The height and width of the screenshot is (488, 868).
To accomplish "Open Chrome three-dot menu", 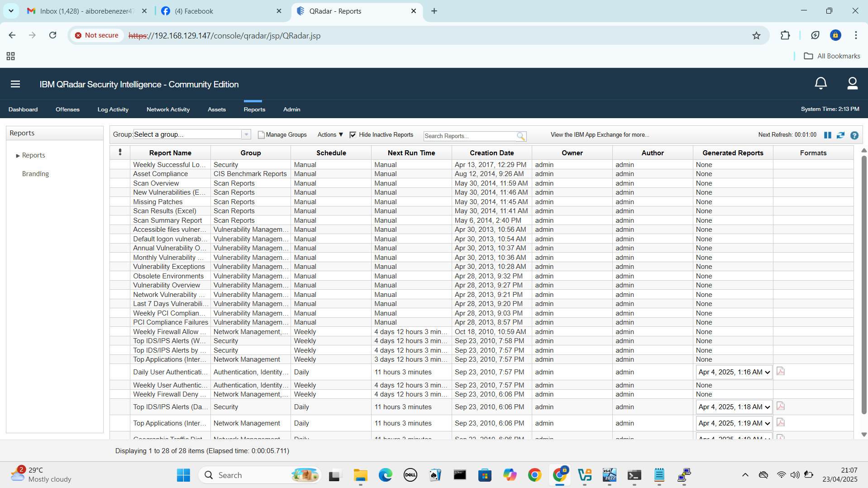I will [856, 35].
